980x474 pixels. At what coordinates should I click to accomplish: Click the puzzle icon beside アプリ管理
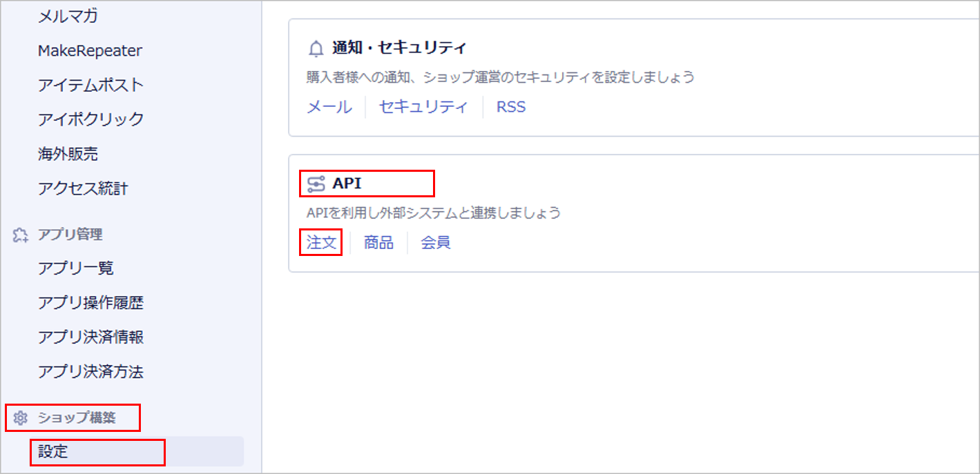pyautogui.click(x=21, y=235)
